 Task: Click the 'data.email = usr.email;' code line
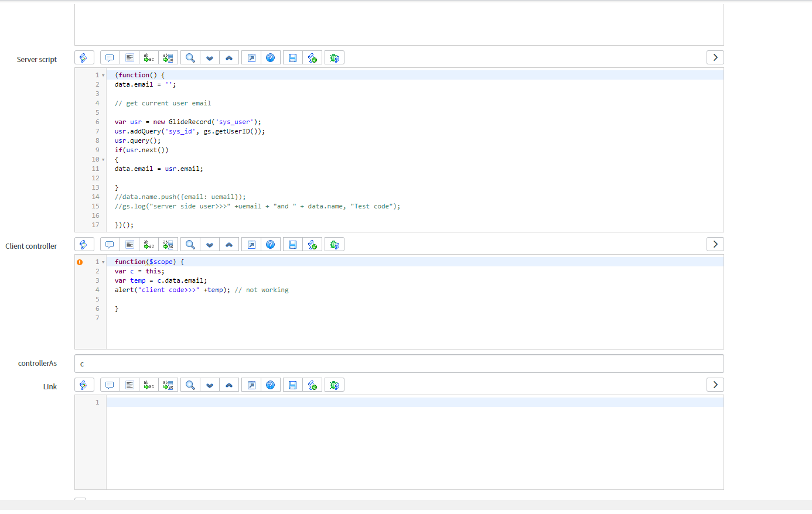coord(159,169)
